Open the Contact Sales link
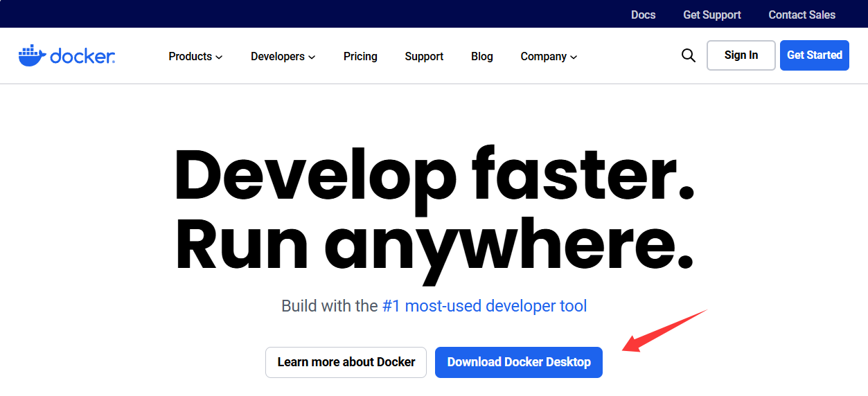Screen dimensions: 868x396 point(801,15)
